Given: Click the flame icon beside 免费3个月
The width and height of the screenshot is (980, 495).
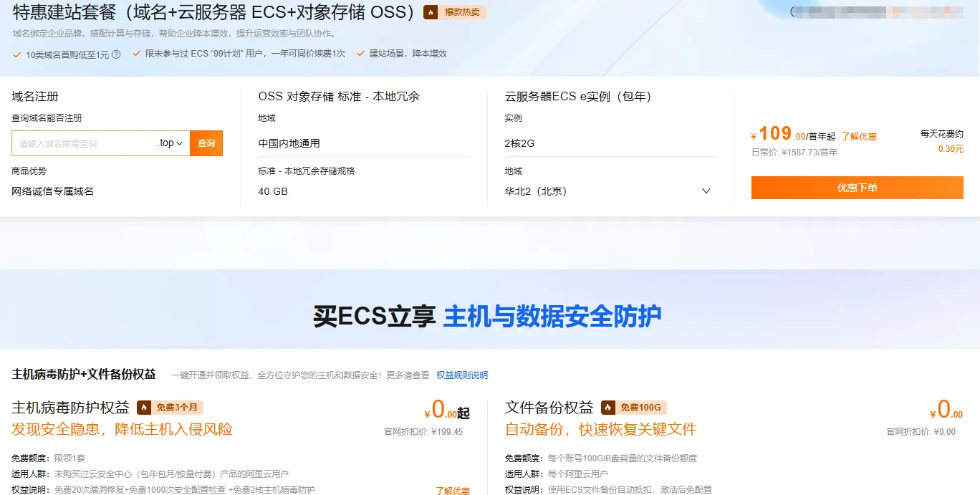Looking at the screenshot, I should click(144, 408).
